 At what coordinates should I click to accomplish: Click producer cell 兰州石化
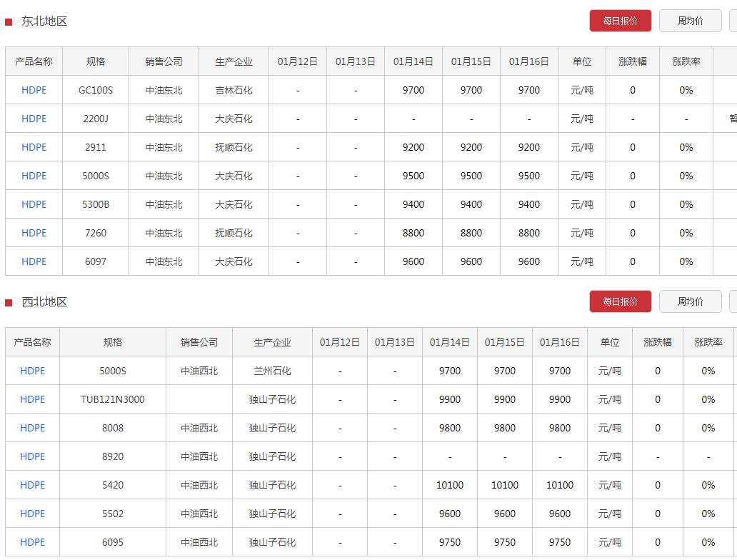click(x=272, y=371)
